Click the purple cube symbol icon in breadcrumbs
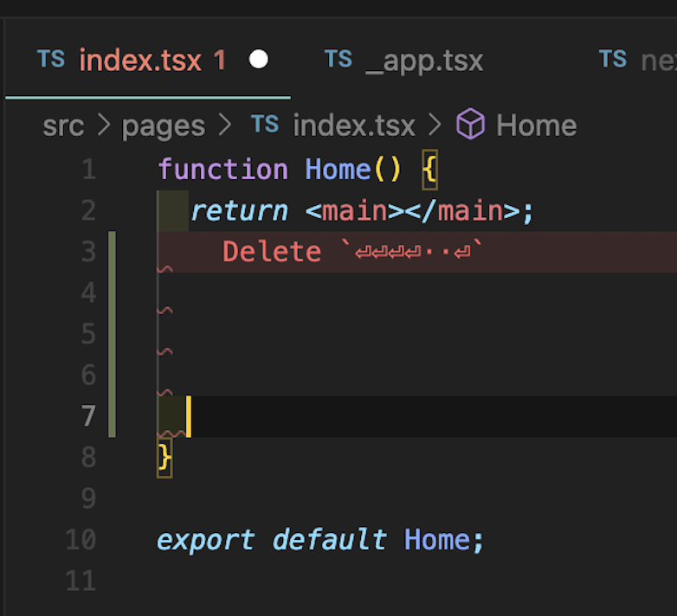677x616 pixels. pos(471,125)
